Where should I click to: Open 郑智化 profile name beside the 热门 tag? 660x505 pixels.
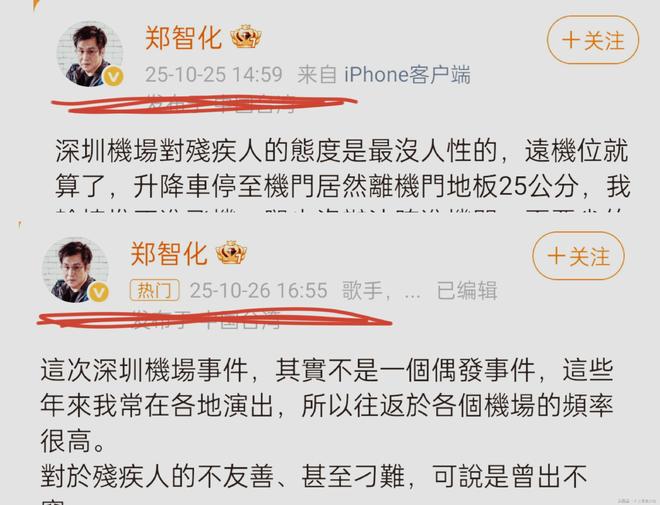click(x=169, y=253)
